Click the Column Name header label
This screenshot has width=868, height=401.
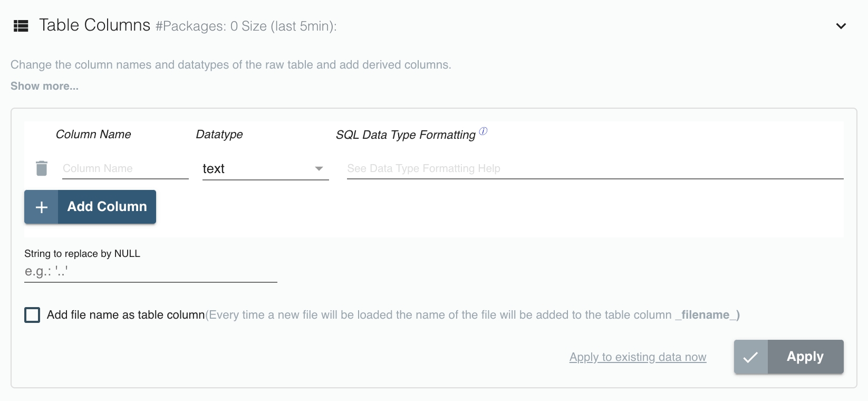pos(93,135)
